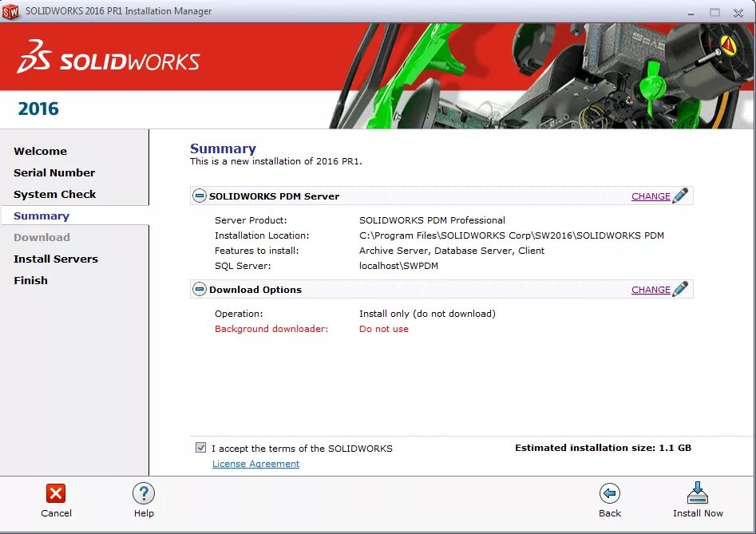This screenshot has height=534, width=756.
Task: Click CHANGE link for Download Options
Action: [651, 290]
